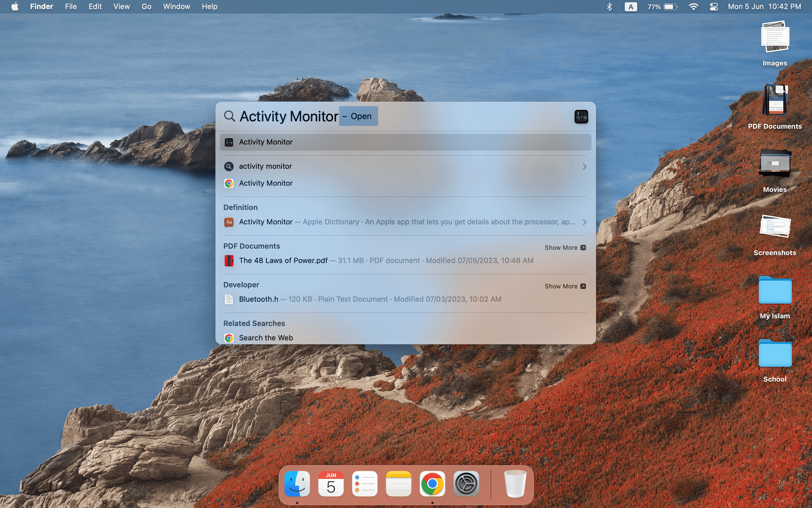Screen dimensions: 812x508
Task: Open Control Center from menu bar
Action: tap(714, 7)
